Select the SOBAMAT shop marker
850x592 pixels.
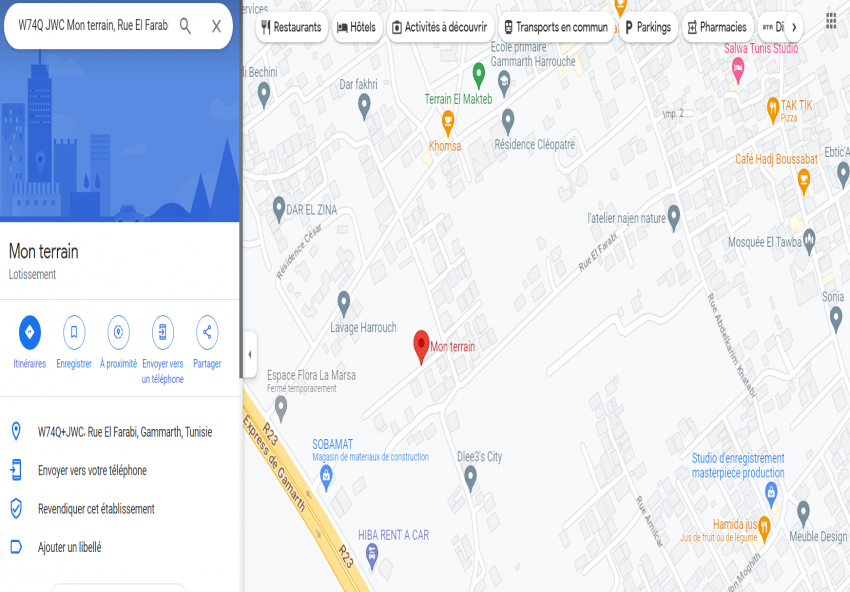pos(326,479)
